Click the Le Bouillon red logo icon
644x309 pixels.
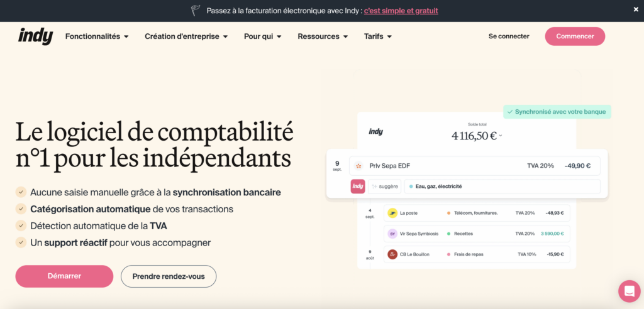click(392, 254)
